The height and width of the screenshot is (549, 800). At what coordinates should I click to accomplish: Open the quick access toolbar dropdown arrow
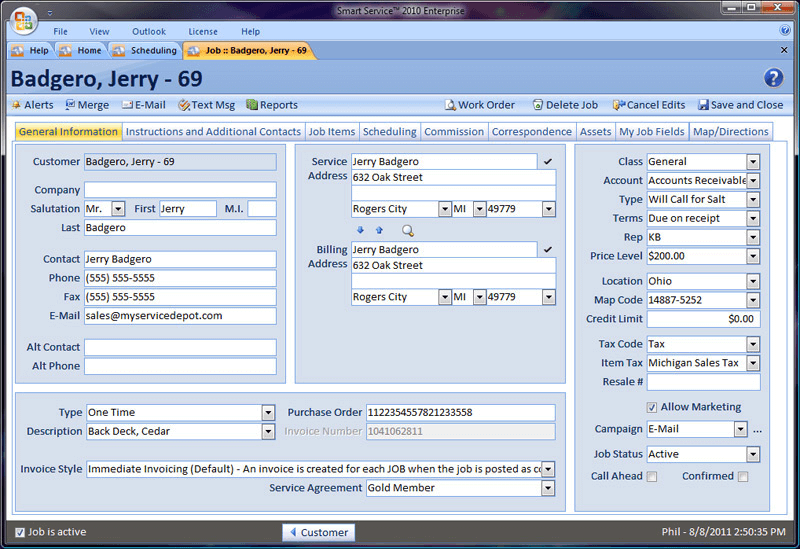[50, 13]
